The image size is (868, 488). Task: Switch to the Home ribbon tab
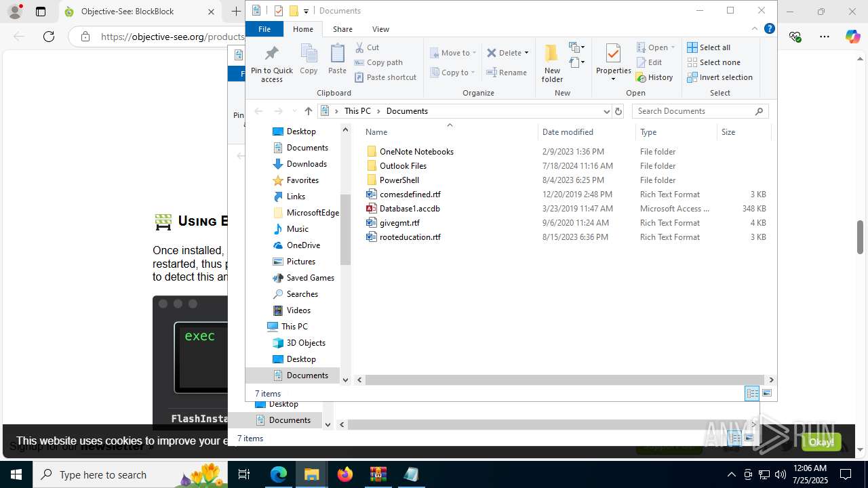pyautogui.click(x=302, y=29)
